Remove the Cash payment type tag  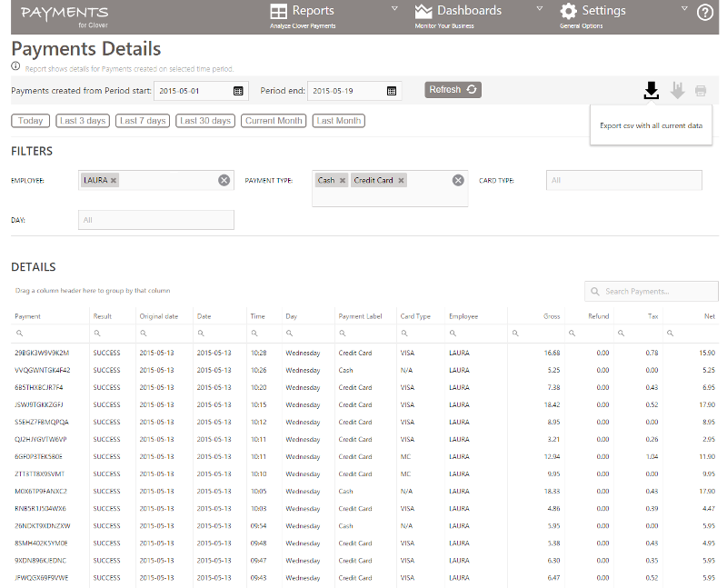343,180
